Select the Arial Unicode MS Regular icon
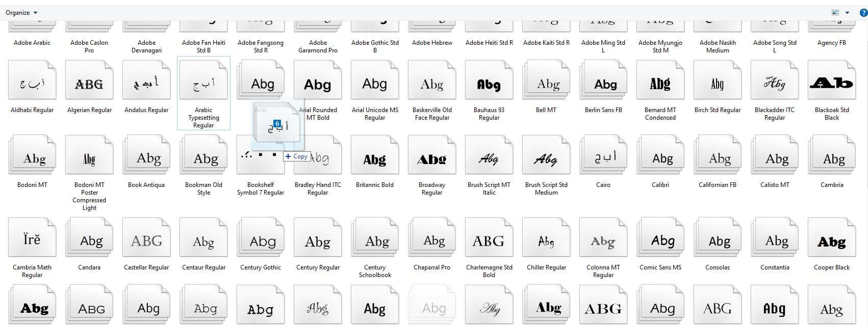The image size is (868, 325). coord(375,80)
